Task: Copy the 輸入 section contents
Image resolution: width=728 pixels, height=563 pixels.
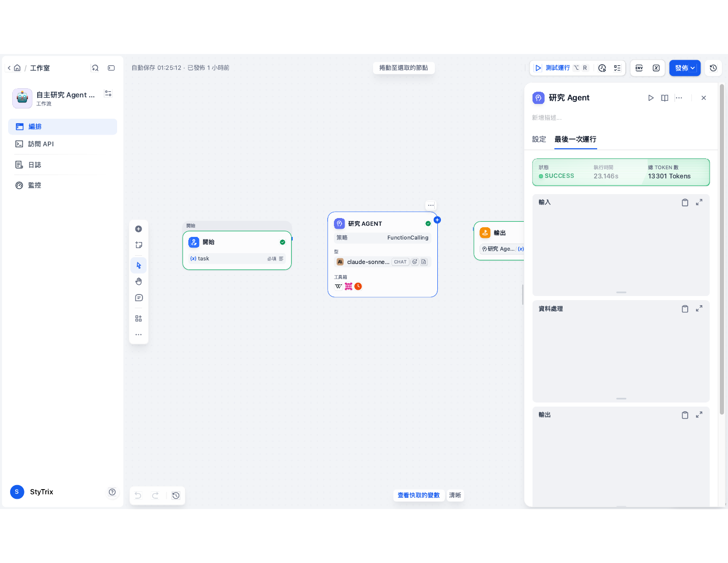Action: (x=685, y=203)
